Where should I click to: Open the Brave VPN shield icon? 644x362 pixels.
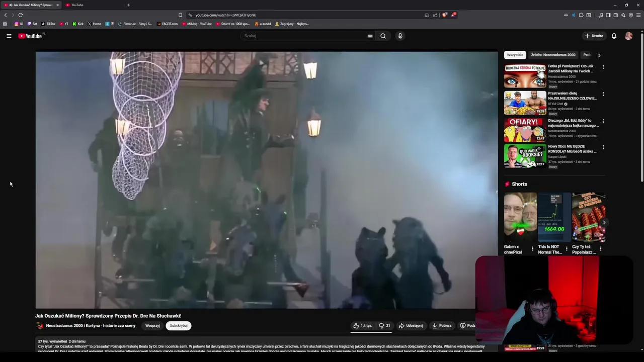(630, 15)
